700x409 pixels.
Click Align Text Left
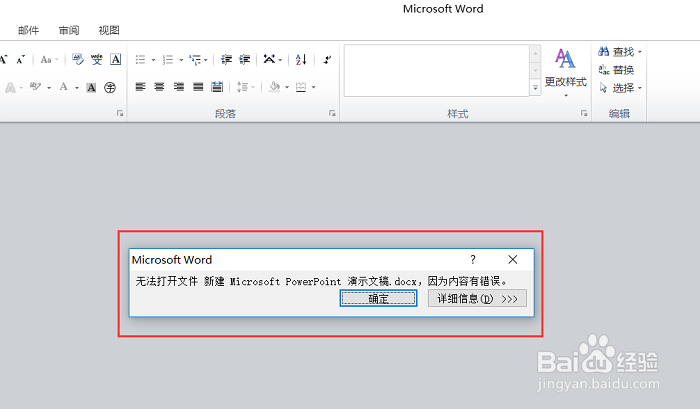click(141, 87)
